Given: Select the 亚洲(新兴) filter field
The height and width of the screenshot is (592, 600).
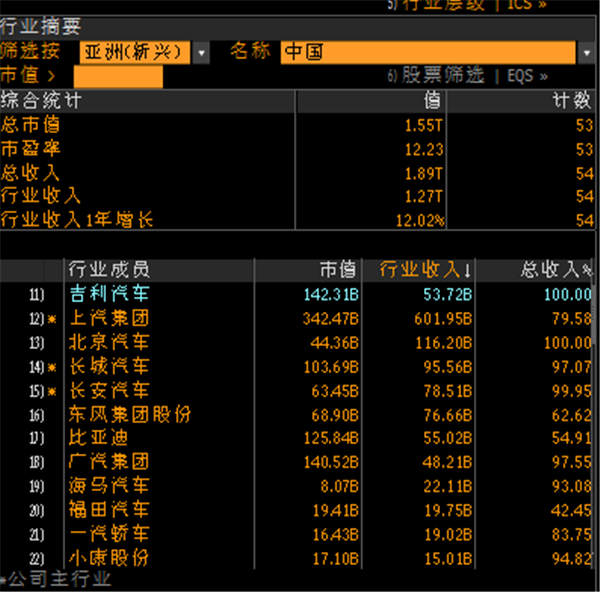Looking at the screenshot, I should point(135,52).
